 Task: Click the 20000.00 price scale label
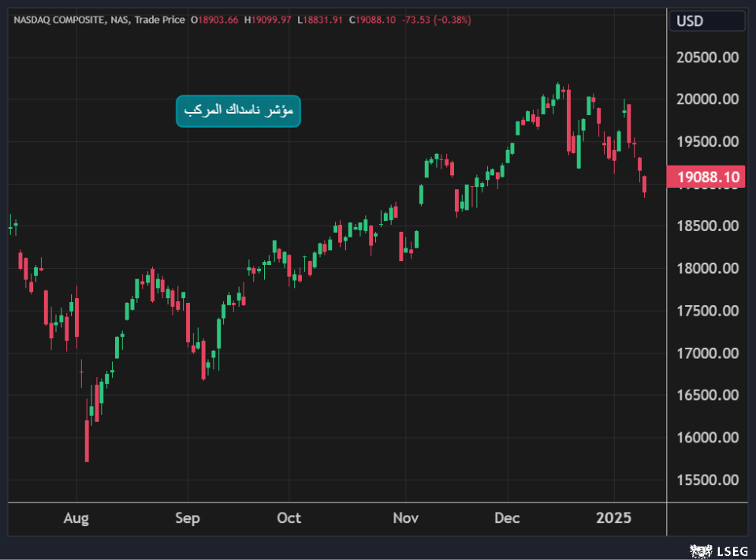(x=708, y=99)
